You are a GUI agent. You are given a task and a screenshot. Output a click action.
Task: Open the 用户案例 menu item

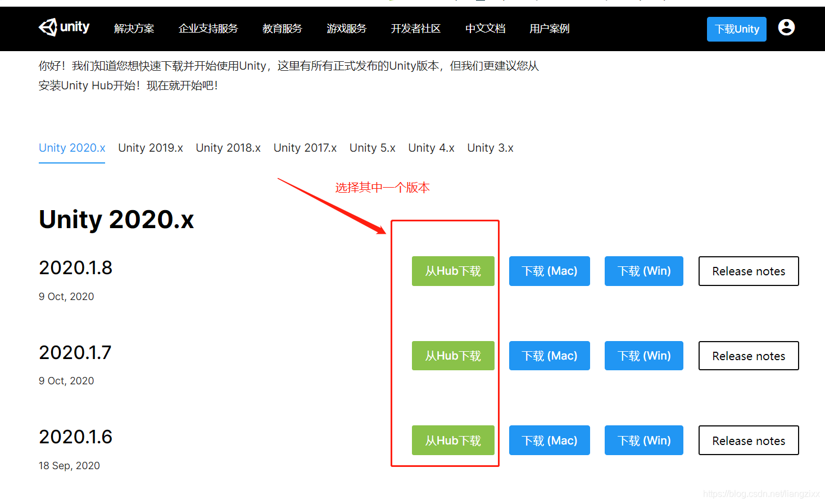(x=549, y=29)
